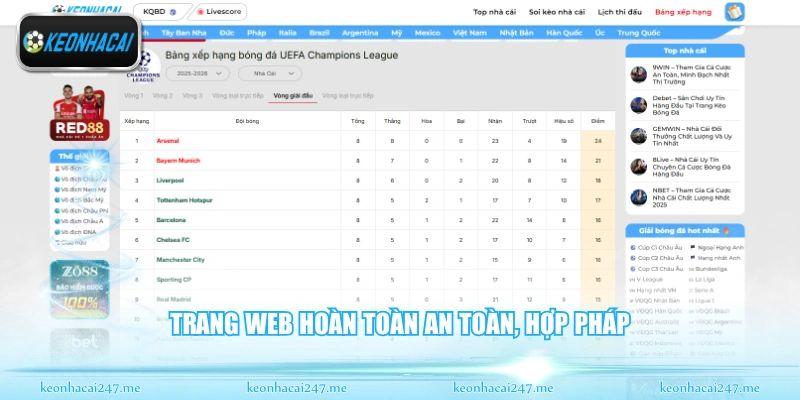Go to Lịch thi đấu page

click(x=620, y=12)
